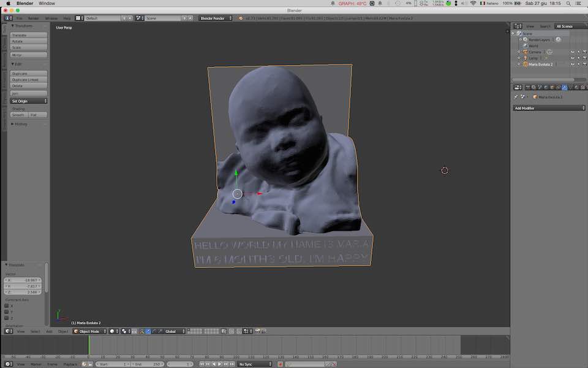Viewport: 588px width, 368px height.
Task: Open the Help menu
Action: click(67, 18)
